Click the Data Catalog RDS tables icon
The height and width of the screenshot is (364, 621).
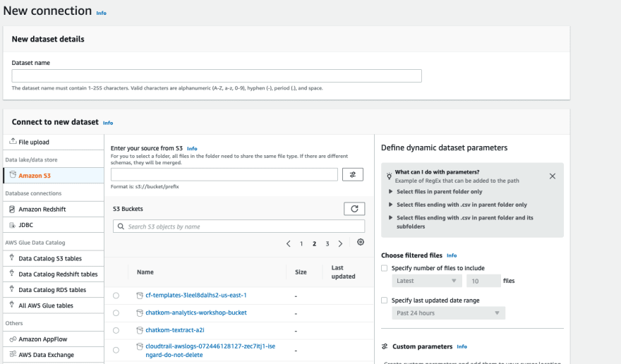click(12, 289)
